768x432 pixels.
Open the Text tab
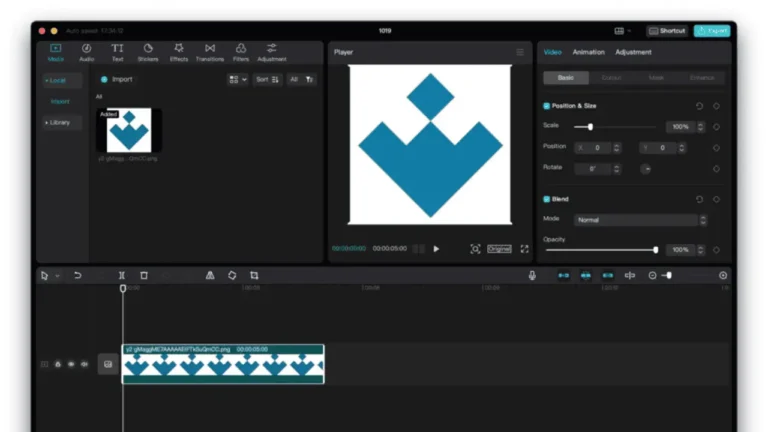click(x=117, y=52)
